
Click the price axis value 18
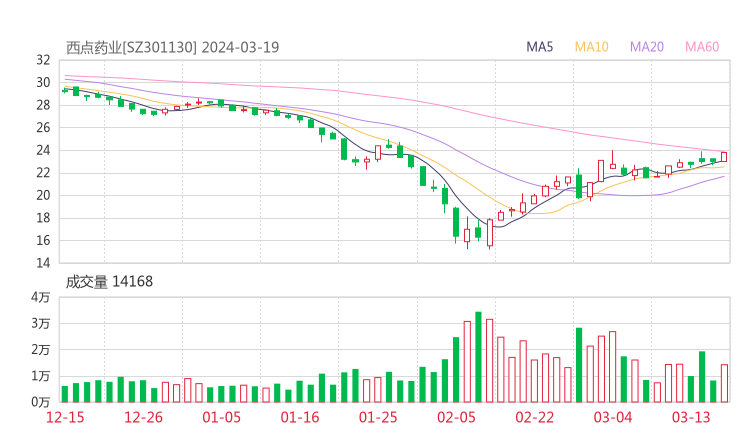click(43, 218)
